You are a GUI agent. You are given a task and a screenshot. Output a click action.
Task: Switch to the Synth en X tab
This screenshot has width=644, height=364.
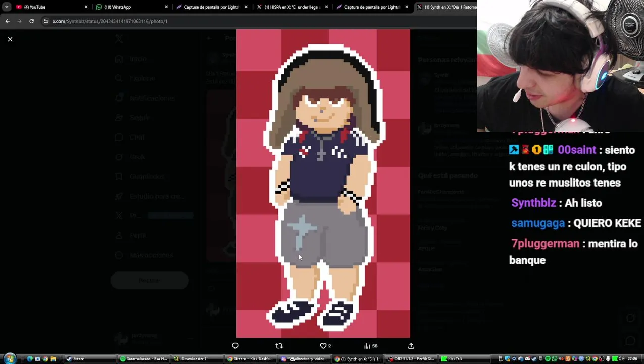point(445,7)
